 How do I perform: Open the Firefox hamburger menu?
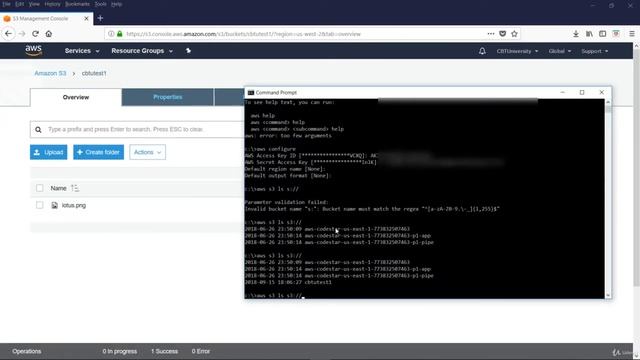pos(631,34)
